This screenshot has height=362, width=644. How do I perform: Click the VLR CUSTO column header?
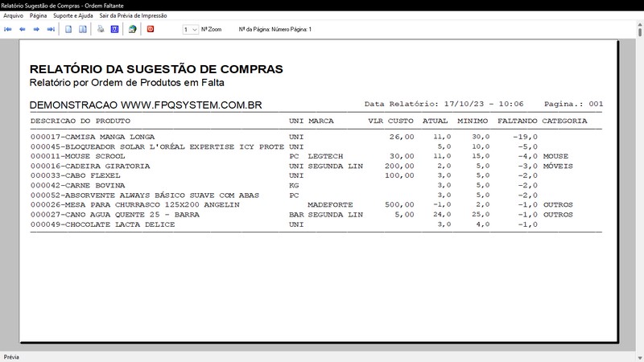tap(390, 121)
